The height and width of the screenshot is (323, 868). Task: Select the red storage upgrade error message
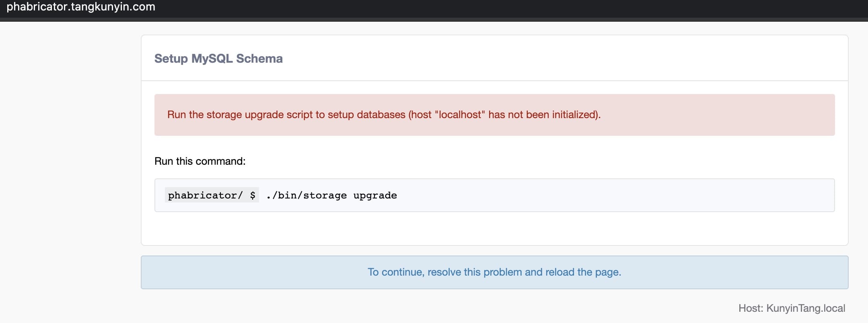pos(383,115)
